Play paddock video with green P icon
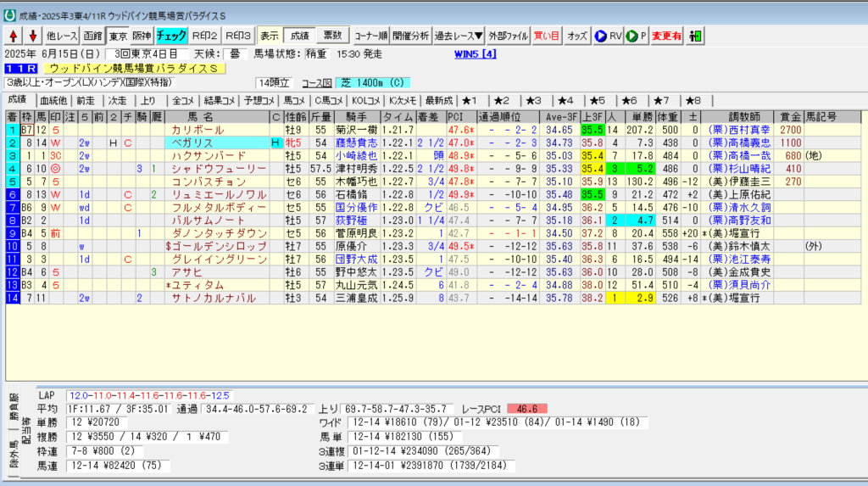The height and width of the screenshot is (486, 868). [x=636, y=36]
